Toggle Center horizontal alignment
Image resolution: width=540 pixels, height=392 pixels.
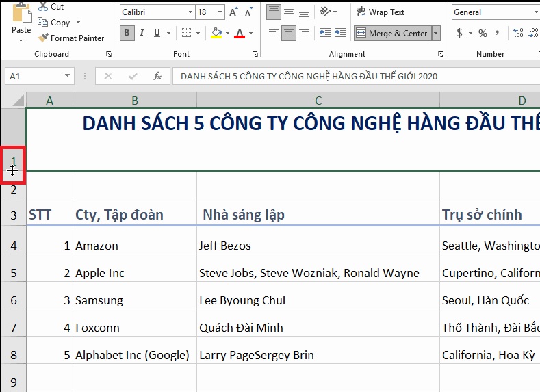(289, 33)
